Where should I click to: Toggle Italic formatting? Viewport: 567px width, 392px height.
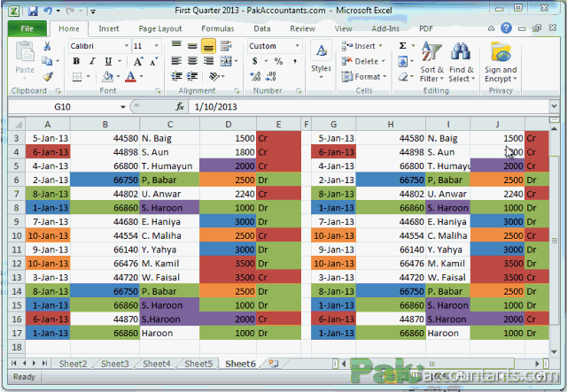[92, 61]
